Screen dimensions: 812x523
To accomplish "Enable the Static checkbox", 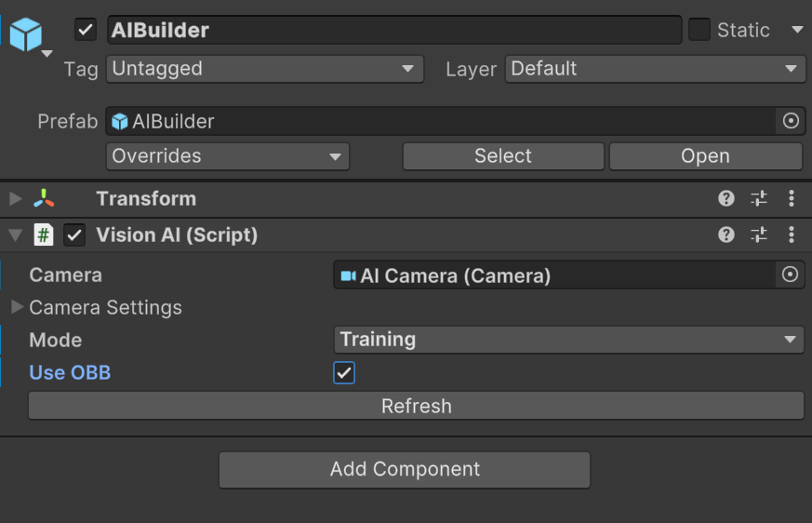I will [x=699, y=30].
